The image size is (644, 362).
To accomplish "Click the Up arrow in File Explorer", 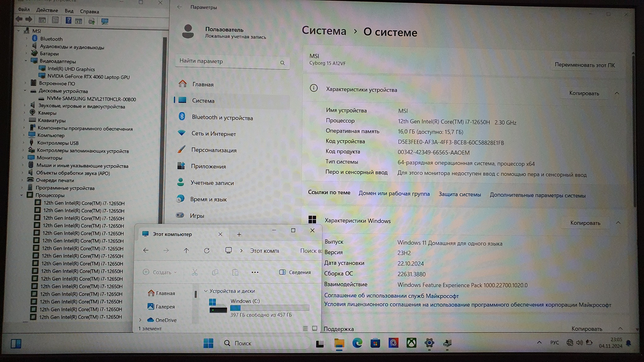I will pyautogui.click(x=186, y=251).
